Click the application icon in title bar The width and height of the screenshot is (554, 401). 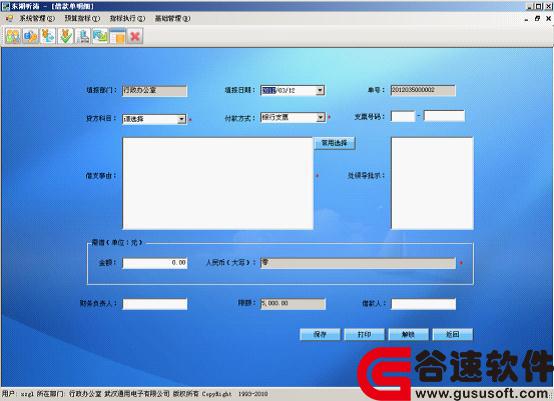[5, 6]
